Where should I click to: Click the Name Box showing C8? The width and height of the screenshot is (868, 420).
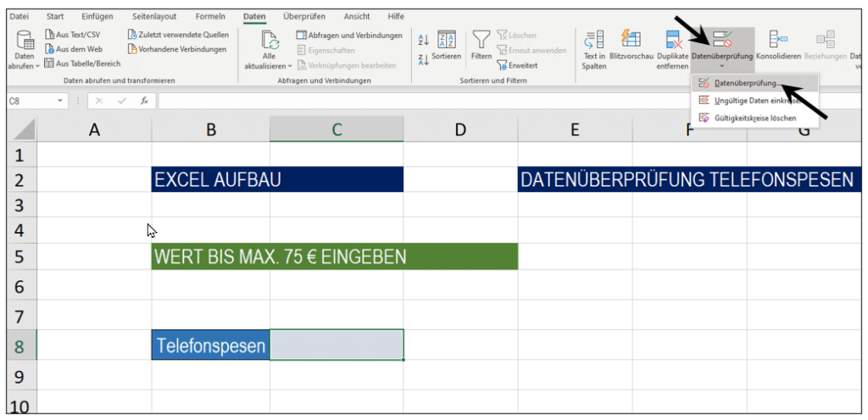coord(31,101)
